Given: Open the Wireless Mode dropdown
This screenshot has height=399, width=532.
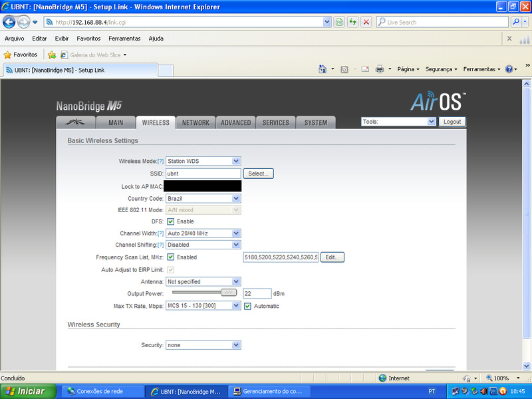Looking at the screenshot, I should 203,161.
